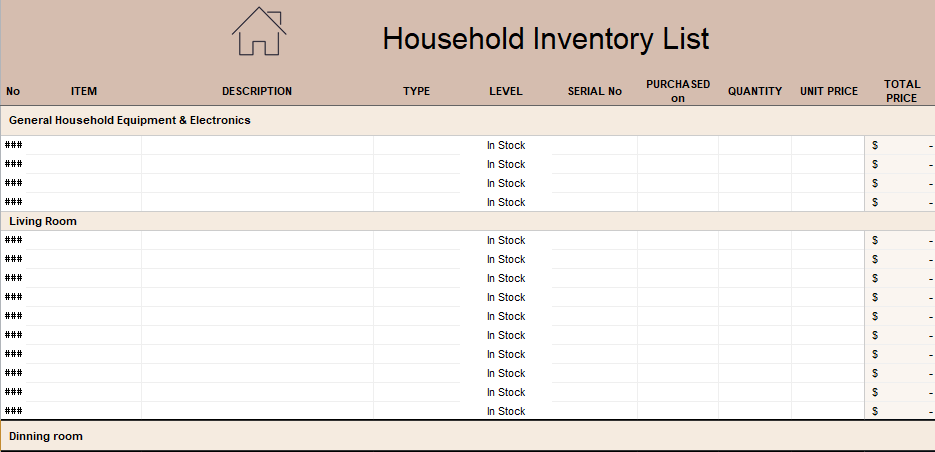Click the UNIT PRICE column header
This screenshot has width=935, height=452.
(828, 91)
